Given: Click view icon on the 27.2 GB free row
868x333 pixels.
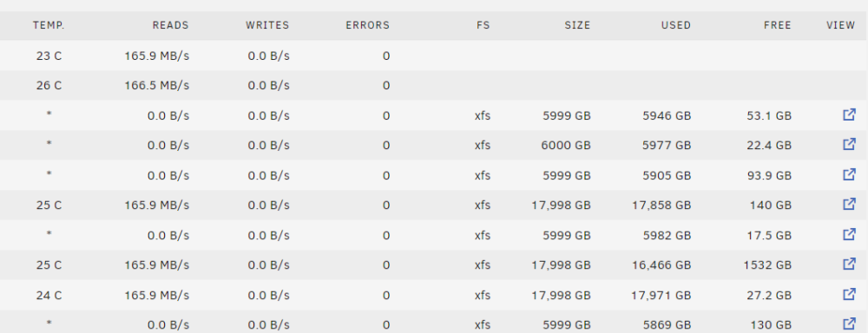Looking at the screenshot, I should coord(849,294).
